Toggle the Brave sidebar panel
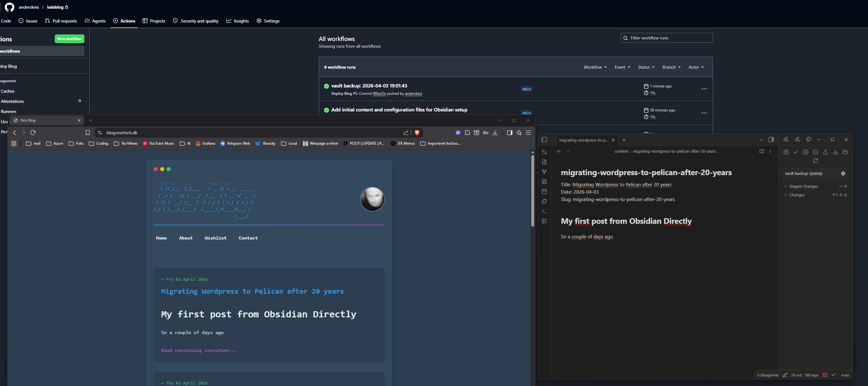This screenshot has height=386, width=868. click(509, 133)
